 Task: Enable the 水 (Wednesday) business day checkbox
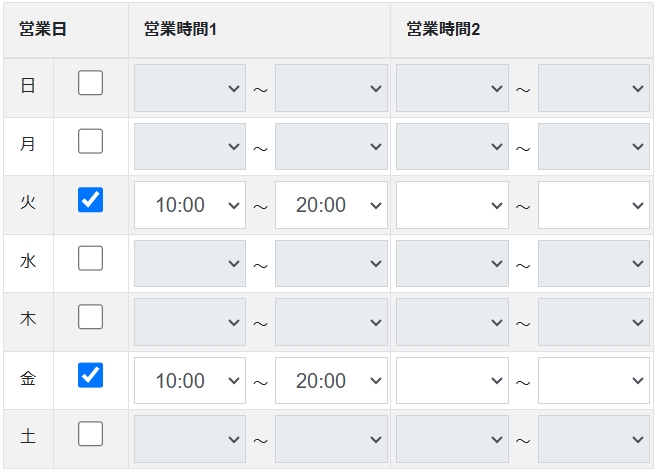90,259
